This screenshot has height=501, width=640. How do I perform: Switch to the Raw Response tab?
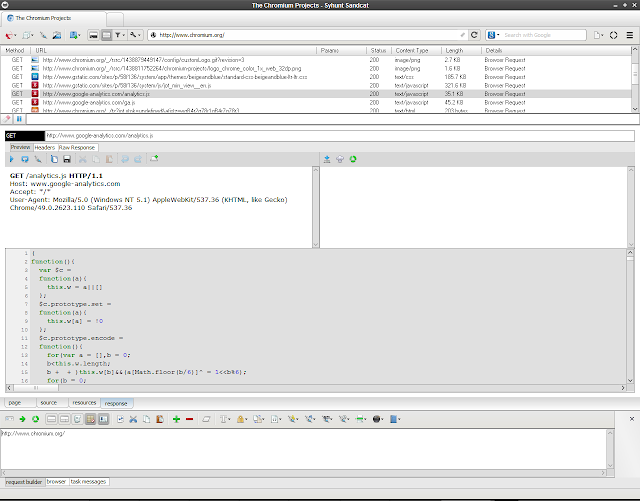pos(77,147)
